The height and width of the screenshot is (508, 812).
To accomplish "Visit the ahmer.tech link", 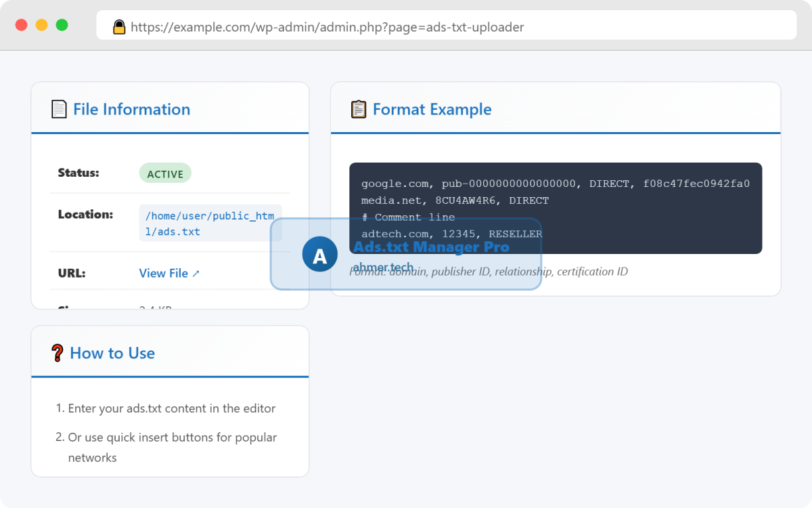I will (x=384, y=267).
